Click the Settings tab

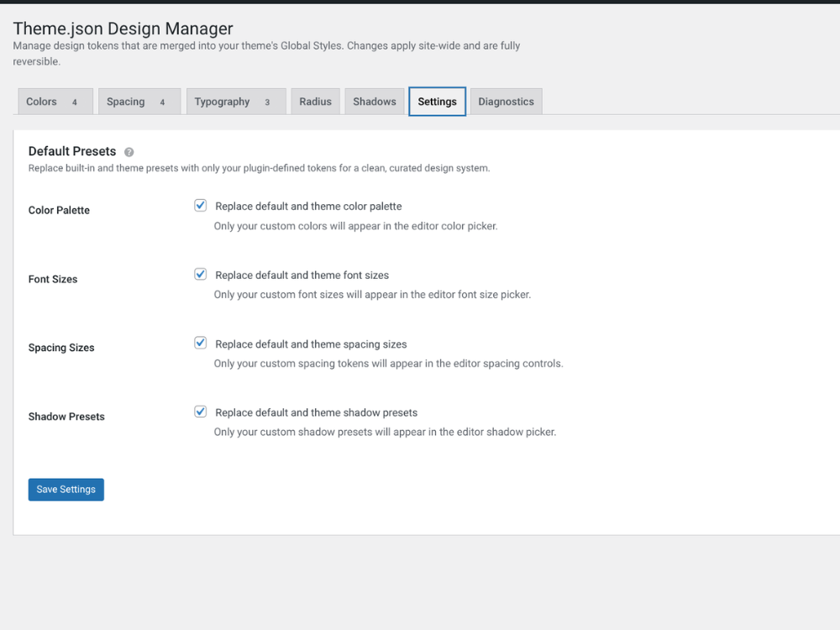tap(437, 102)
